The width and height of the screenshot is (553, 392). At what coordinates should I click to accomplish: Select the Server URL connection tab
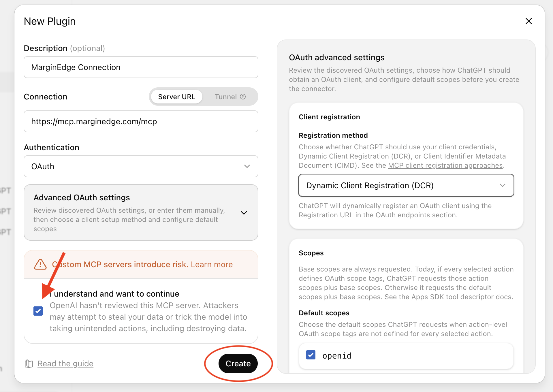[176, 97]
